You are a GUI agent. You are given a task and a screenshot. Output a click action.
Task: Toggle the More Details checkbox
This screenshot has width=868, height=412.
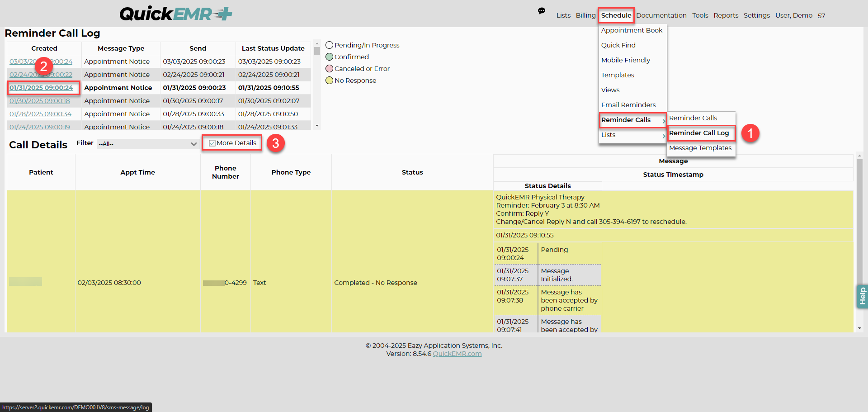212,143
